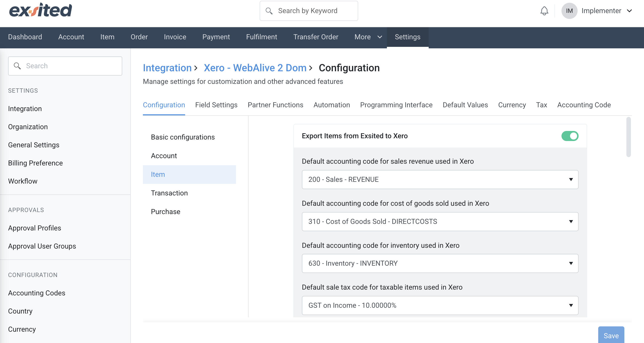Open Workflow in the sidebar
Screen dimensions: 644x343
point(23,181)
